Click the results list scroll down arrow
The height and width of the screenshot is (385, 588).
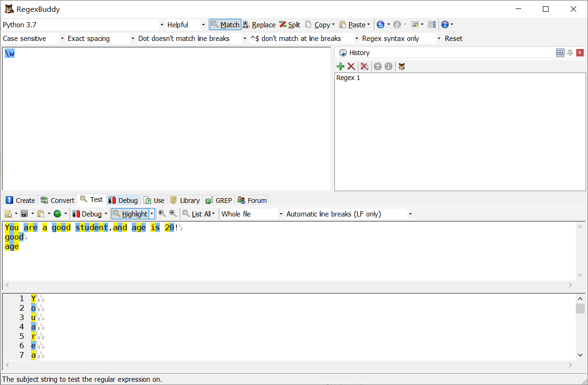pos(580,355)
